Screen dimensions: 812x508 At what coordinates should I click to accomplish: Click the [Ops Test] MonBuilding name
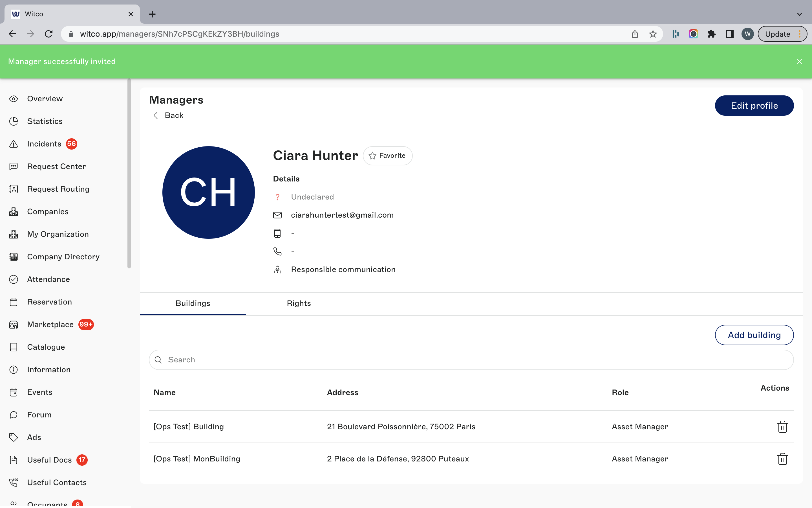click(x=197, y=459)
